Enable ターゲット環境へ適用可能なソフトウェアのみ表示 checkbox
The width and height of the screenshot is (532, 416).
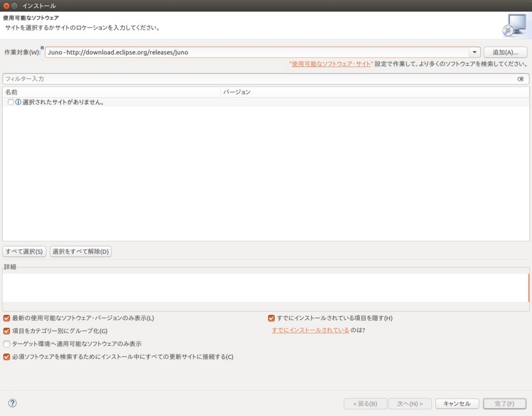coord(6,344)
